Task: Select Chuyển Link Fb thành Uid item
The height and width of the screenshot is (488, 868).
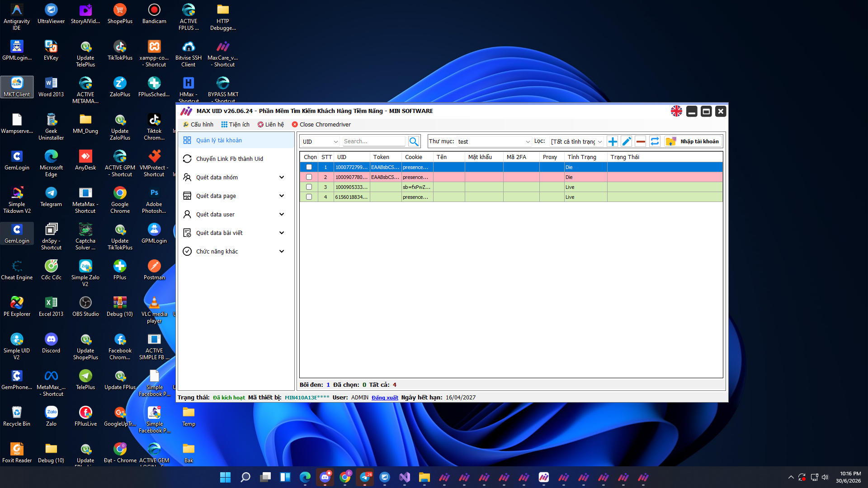Action: click(236, 159)
